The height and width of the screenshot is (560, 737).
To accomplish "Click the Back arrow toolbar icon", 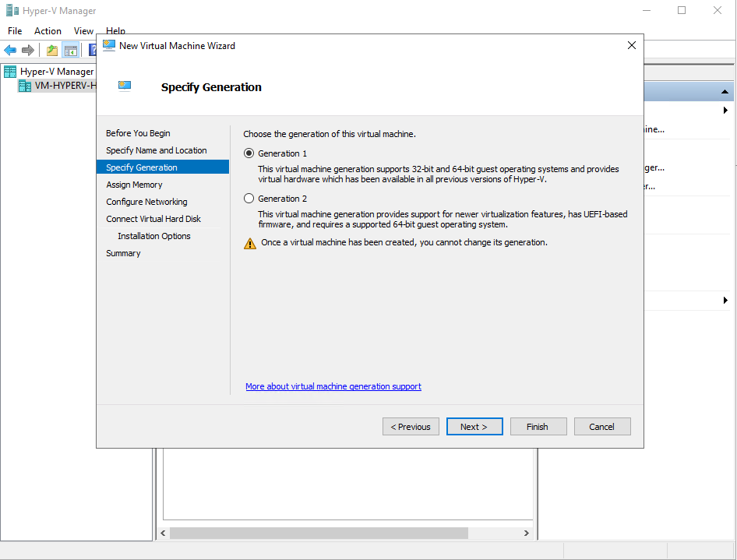I will click(x=10, y=50).
